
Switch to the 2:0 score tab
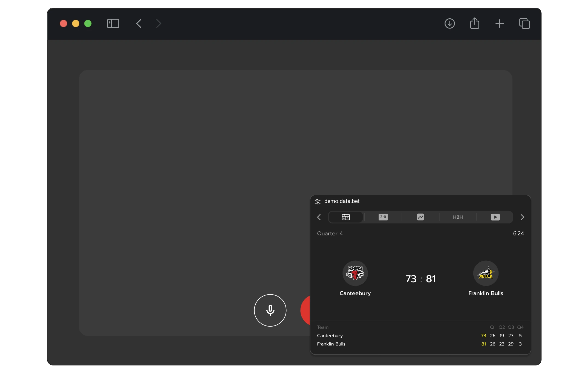[383, 217]
